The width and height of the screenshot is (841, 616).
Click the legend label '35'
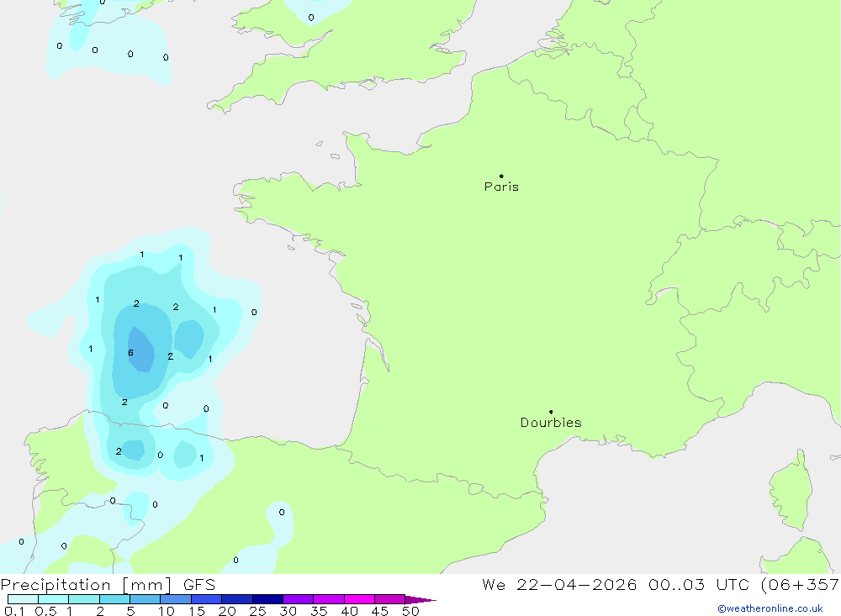click(x=319, y=611)
